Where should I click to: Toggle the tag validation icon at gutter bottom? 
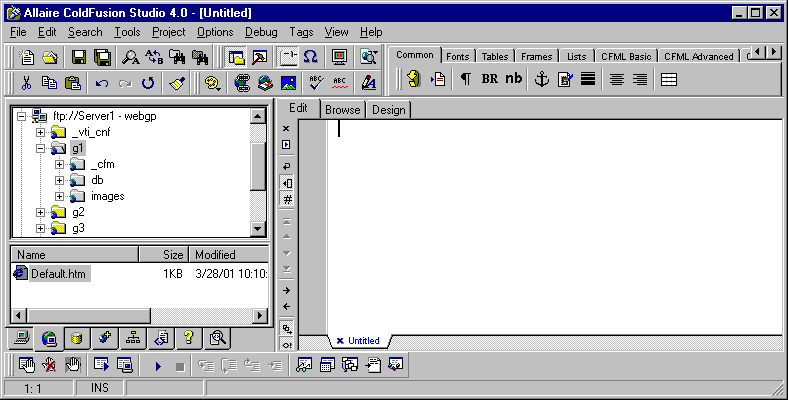[286, 345]
